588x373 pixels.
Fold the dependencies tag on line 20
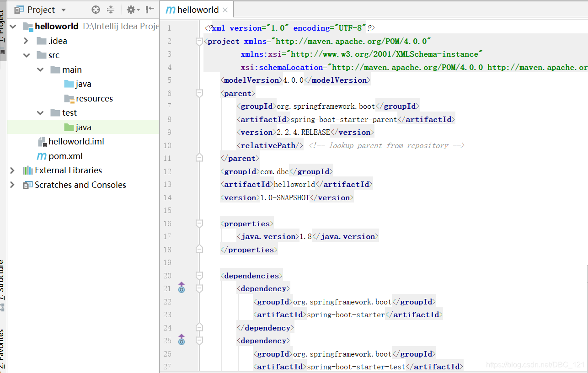click(x=199, y=276)
